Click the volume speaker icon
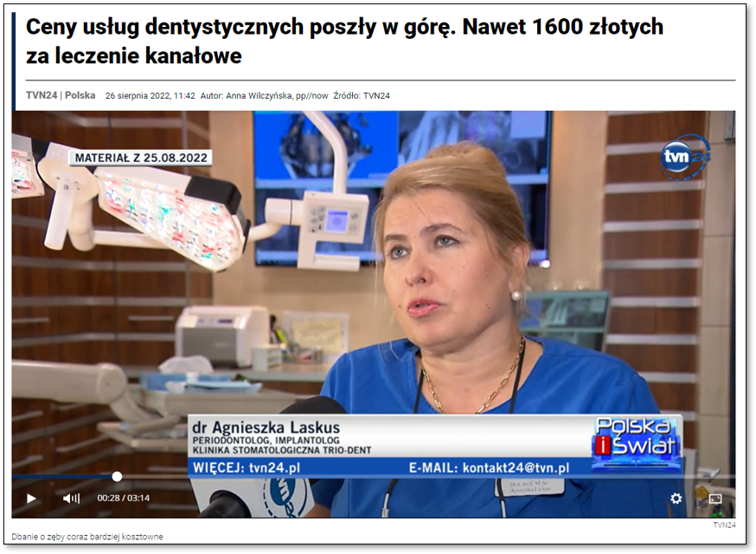The image size is (756, 554). (x=69, y=498)
